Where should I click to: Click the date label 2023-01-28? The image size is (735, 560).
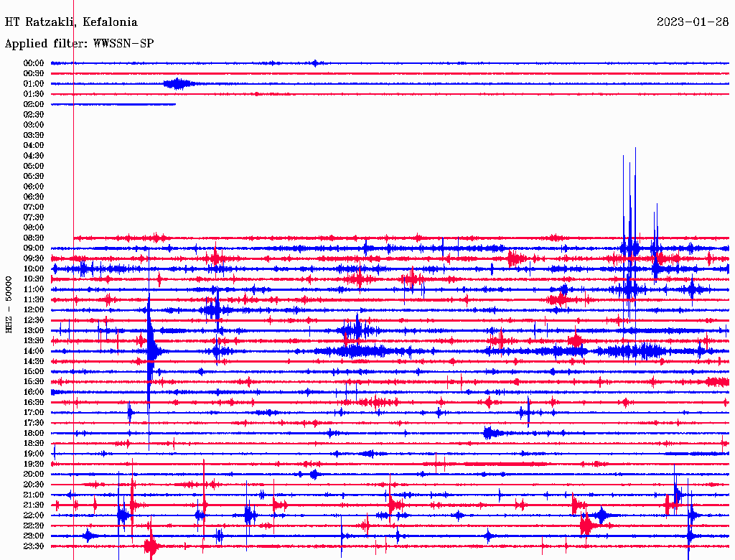point(693,22)
